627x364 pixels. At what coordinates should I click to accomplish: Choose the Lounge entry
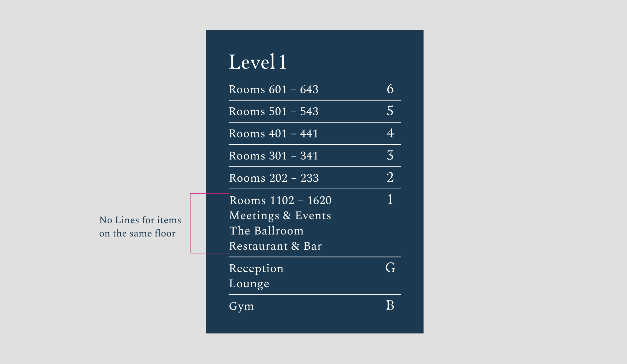click(x=249, y=284)
